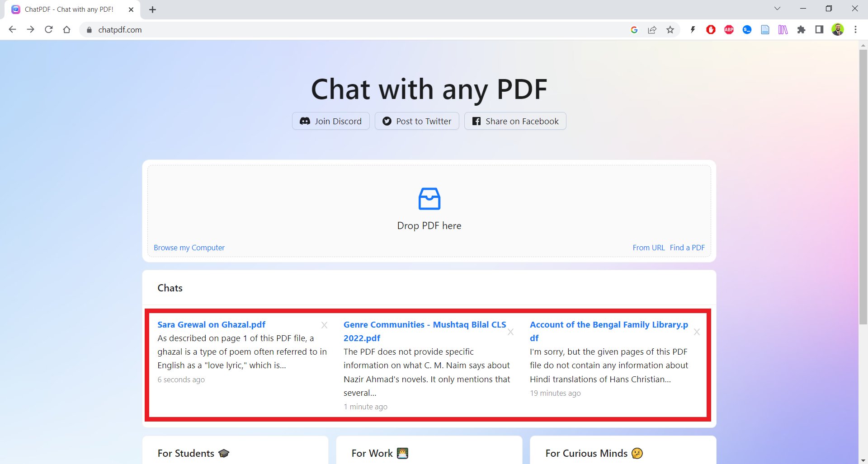This screenshot has height=464, width=868.
Task: Click the Chat with any PDF title
Action: coord(429,89)
